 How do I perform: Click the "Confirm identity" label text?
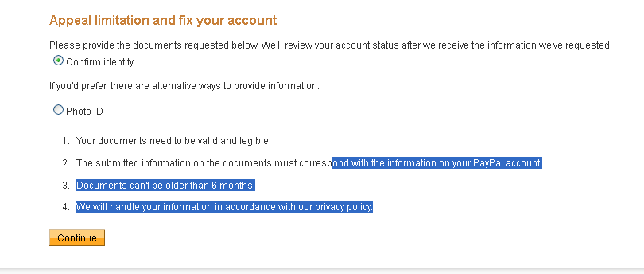coord(100,62)
